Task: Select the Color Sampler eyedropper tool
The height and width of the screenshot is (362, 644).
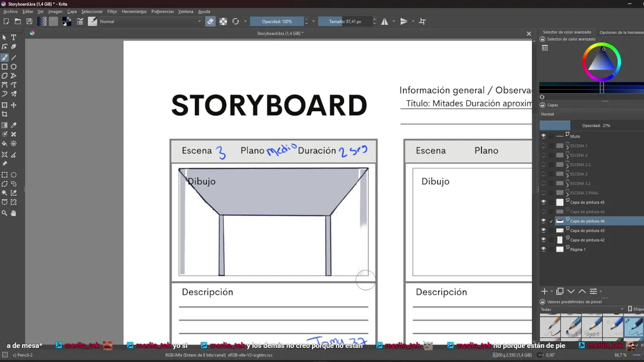Action: tap(14, 125)
